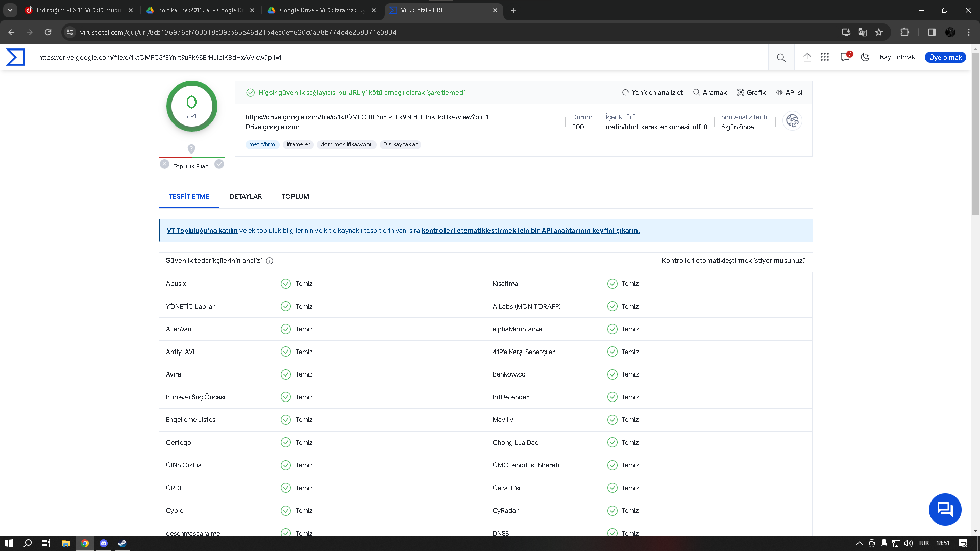Open VT Topluluğu'na katılın link
The image size is (980, 551).
202,231
